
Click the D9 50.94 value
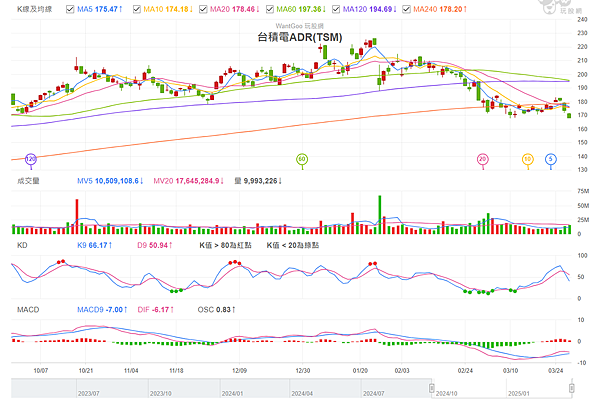click(155, 245)
